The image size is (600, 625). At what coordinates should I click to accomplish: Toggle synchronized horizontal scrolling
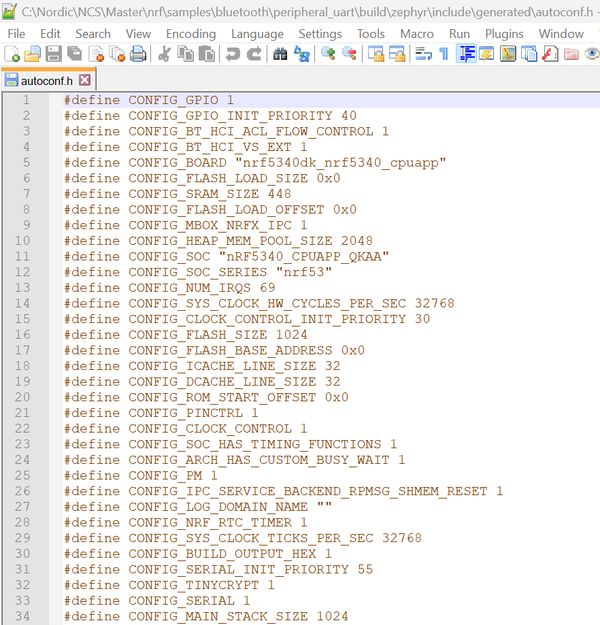pos(397,54)
